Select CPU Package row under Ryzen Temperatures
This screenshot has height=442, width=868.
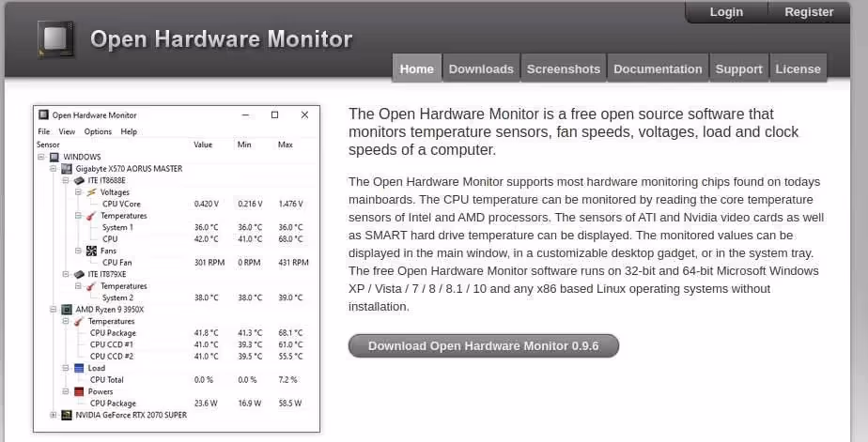tap(178, 333)
